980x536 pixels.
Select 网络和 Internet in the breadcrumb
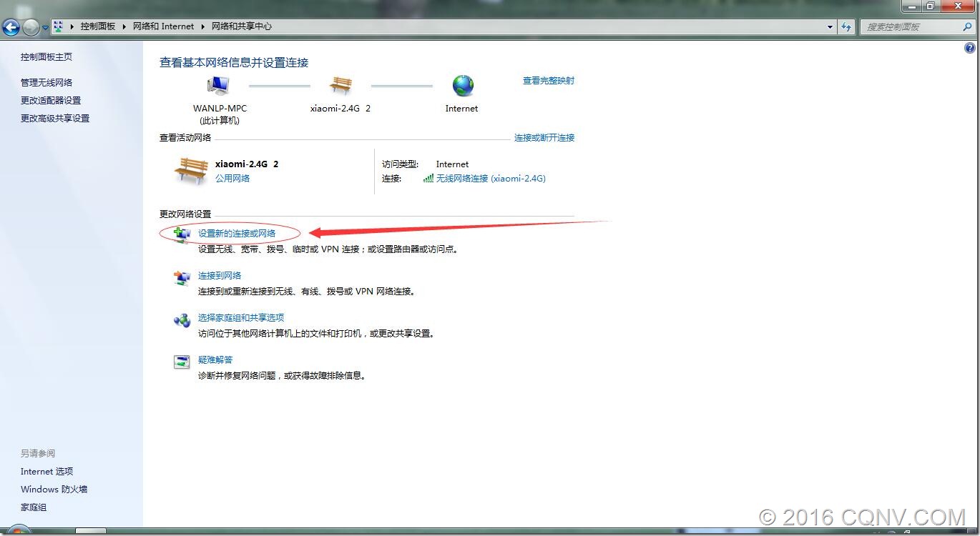[x=163, y=26]
